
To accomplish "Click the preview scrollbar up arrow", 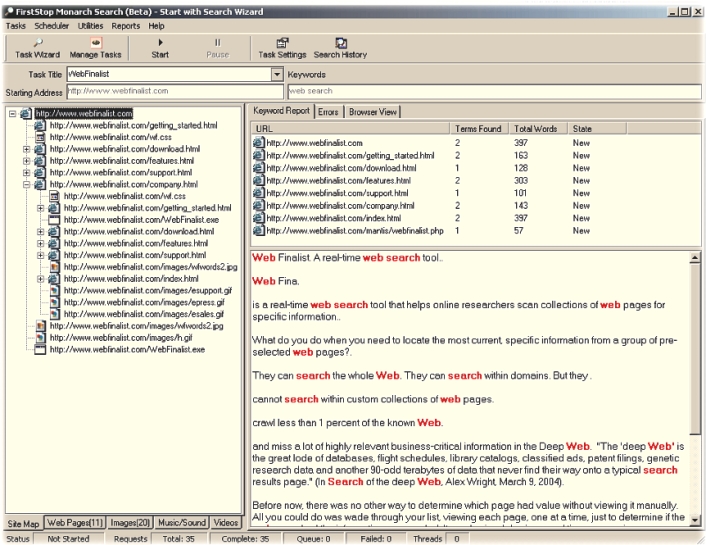I will (x=695, y=258).
